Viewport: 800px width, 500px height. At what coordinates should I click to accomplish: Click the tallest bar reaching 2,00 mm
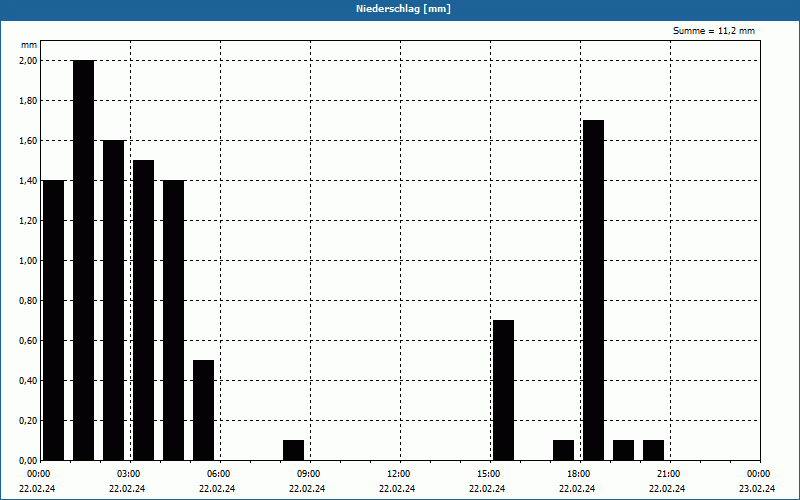84,260
